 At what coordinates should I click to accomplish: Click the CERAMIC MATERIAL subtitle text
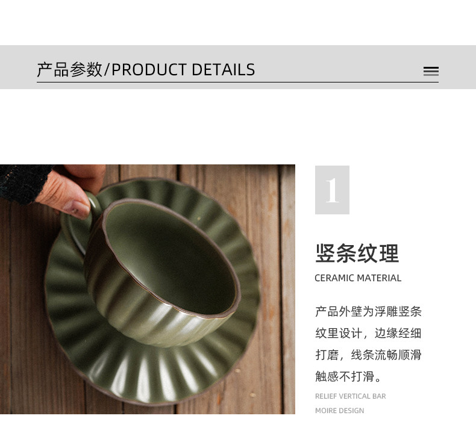(x=358, y=278)
